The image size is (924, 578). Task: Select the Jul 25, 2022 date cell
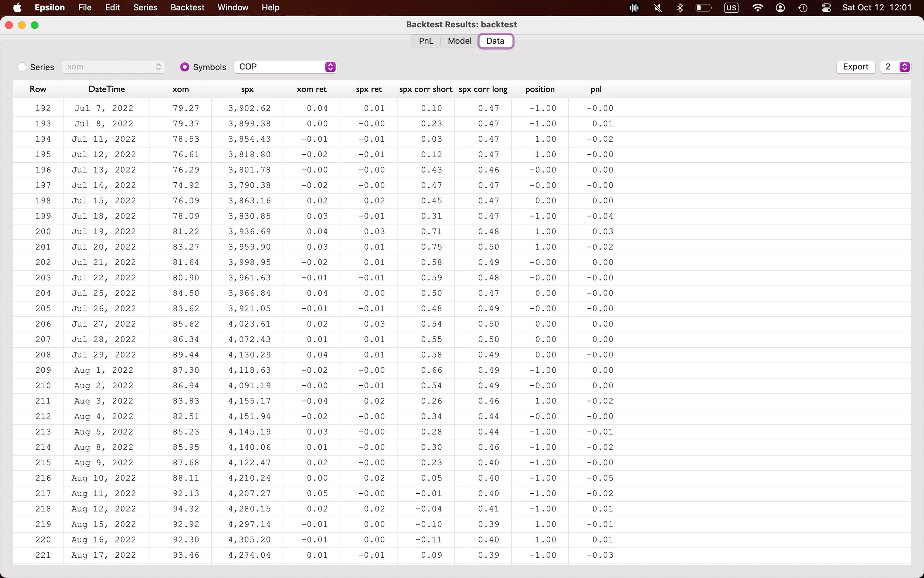(x=104, y=293)
